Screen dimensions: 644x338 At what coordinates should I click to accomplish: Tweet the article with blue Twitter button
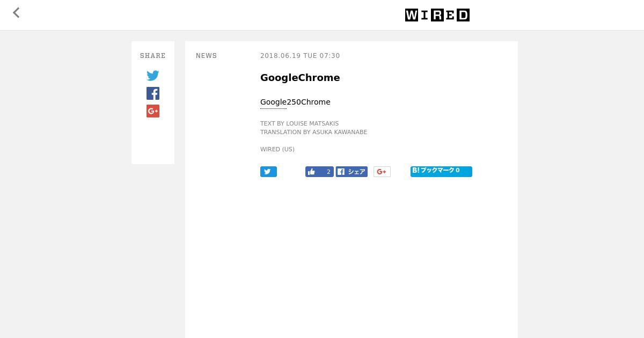[268, 172]
